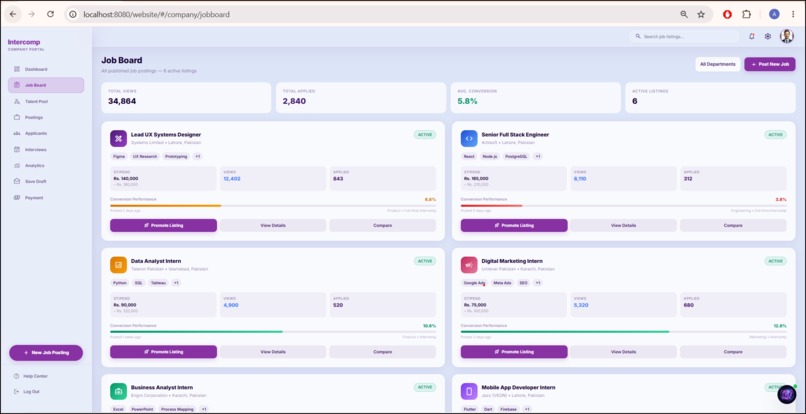Compare the Lead UX Systems Designer listing
806x414 pixels.
pos(382,225)
